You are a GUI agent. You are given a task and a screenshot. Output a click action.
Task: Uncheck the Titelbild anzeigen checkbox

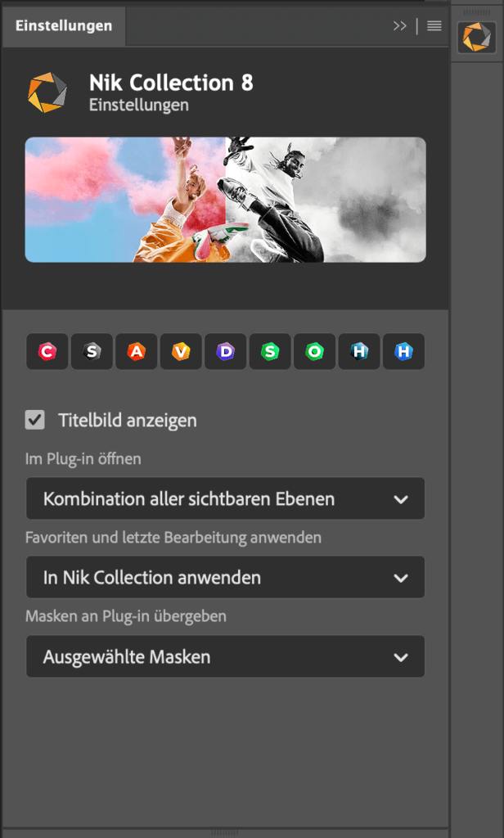click(34, 420)
